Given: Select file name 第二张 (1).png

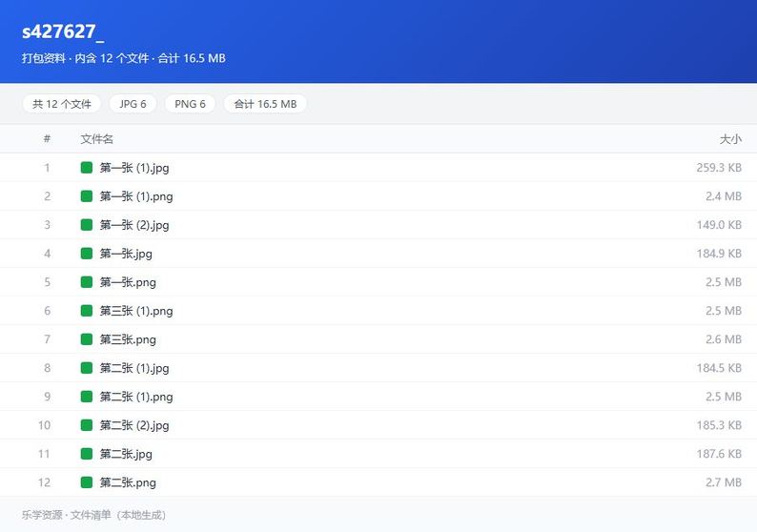Looking at the screenshot, I should [136, 397].
